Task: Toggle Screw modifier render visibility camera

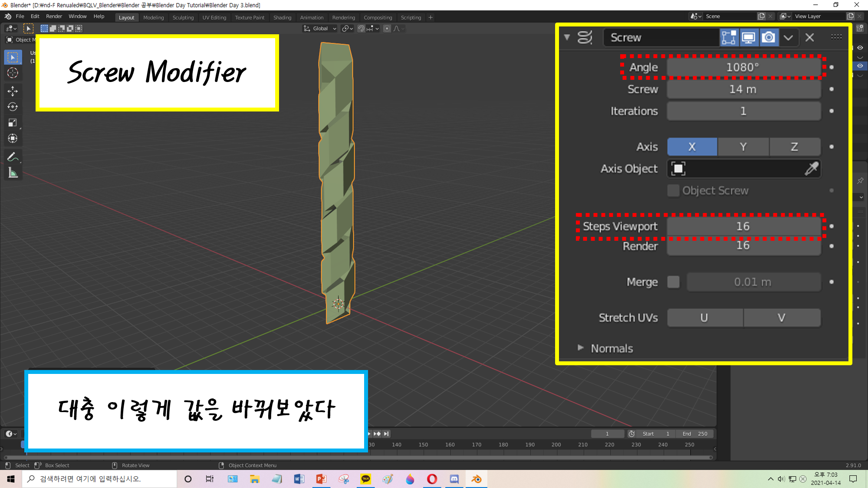Action: (x=769, y=37)
